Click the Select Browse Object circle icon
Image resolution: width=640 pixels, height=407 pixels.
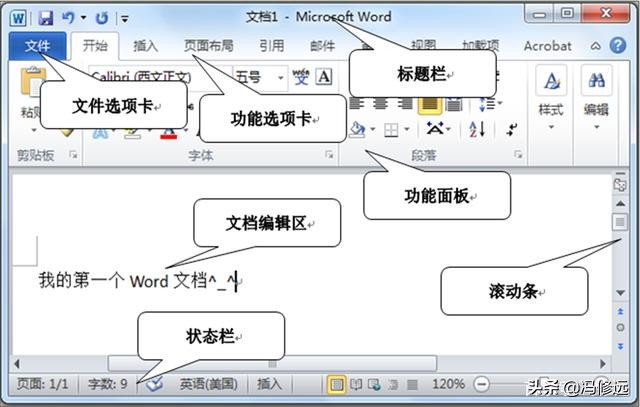point(620,327)
